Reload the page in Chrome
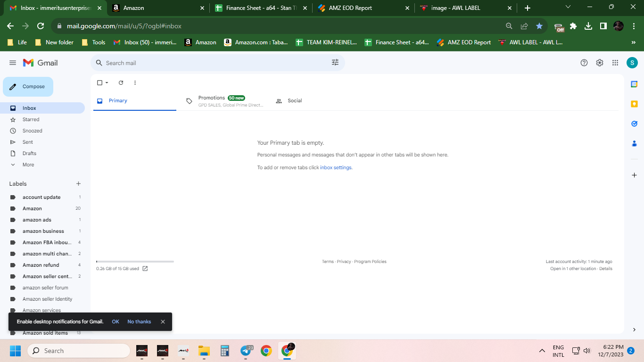 (x=41, y=26)
